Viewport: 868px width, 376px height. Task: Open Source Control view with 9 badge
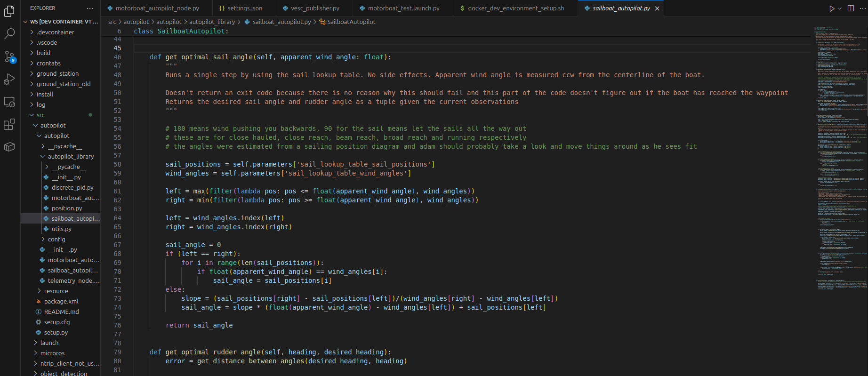(x=9, y=56)
